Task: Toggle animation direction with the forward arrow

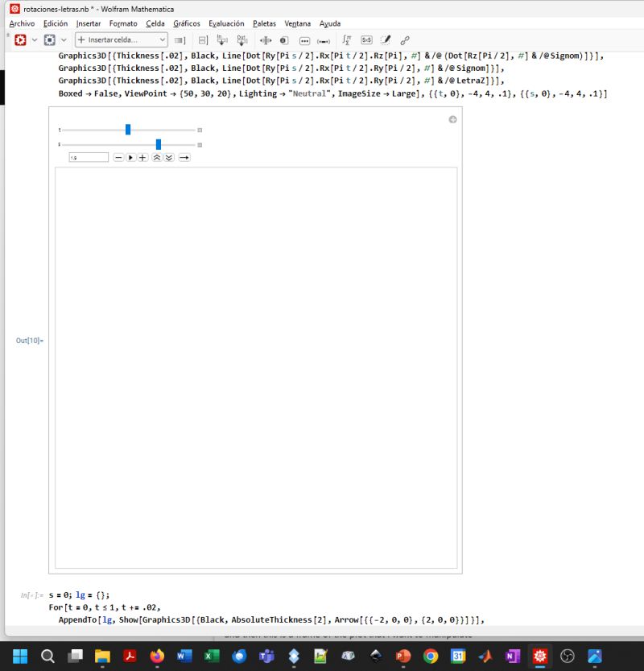Action: pyautogui.click(x=184, y=157)
